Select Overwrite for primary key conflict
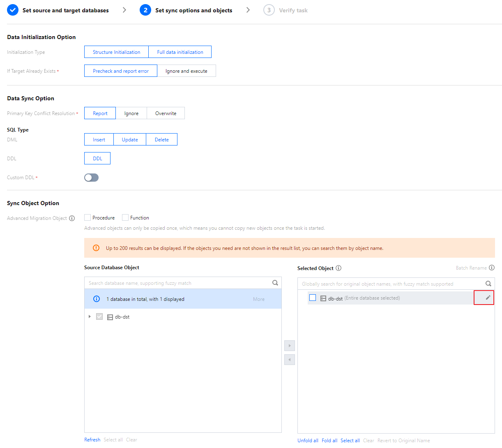Image resolution: width=502 pixels, height=448 pixels. point(166,113)
